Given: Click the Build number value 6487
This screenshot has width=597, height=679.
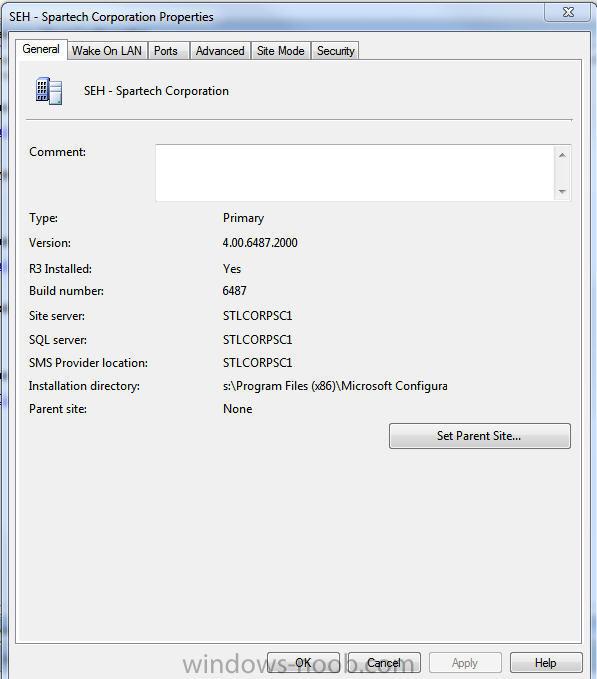Looking at the screenshot, I should [234, 291].
